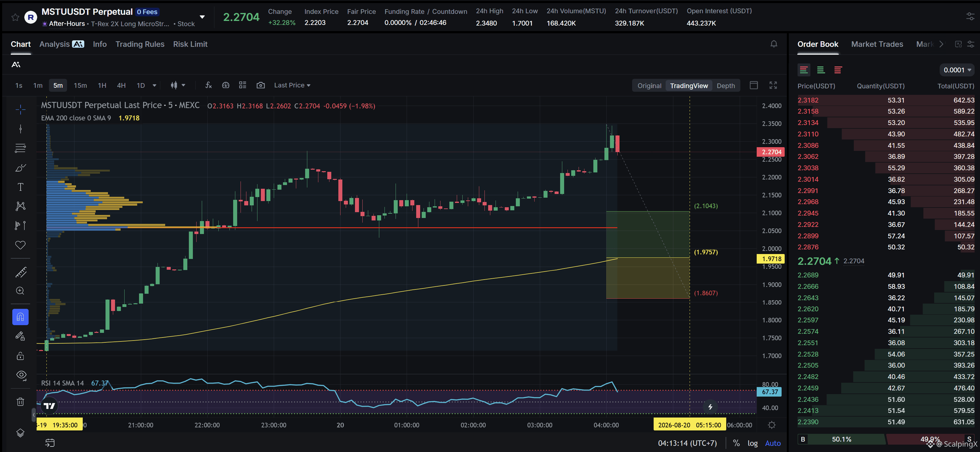Select the Fibonacci retracement lines tool
The width and height of the screenshot is (980, 452).
[21, 148]
